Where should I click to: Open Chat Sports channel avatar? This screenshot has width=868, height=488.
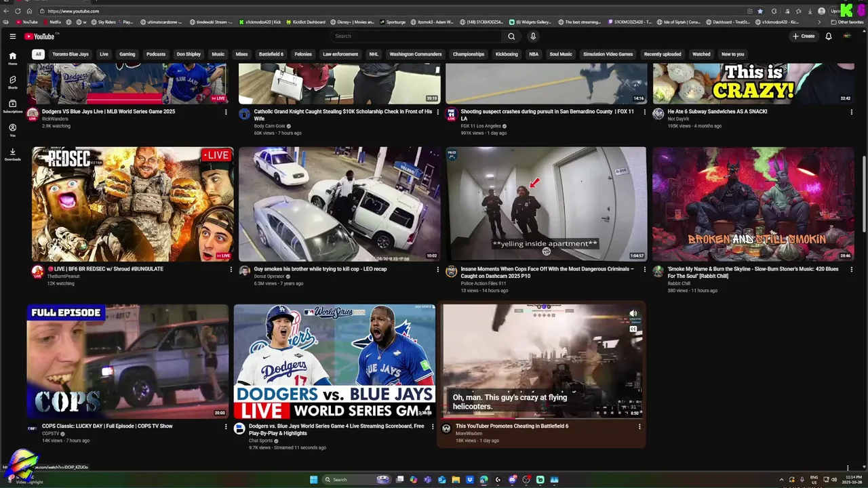click(x=239, y=428)
